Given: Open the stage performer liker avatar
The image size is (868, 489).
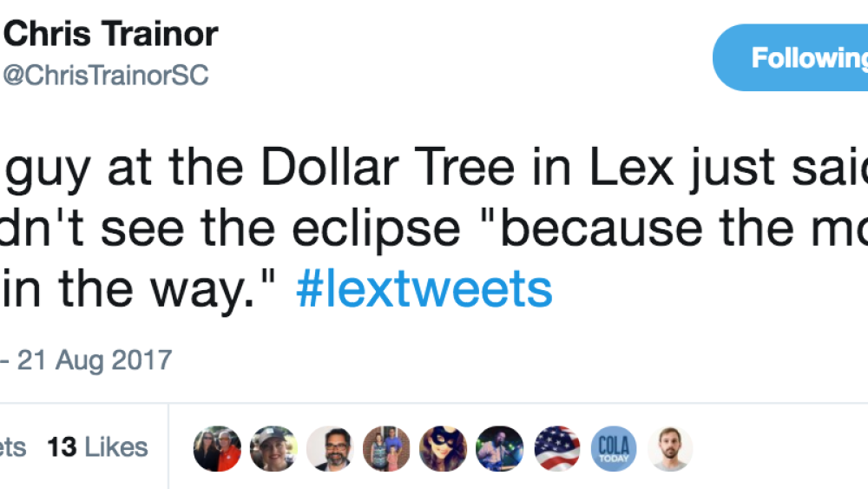Looking at the screenshot, I should (500, 449).
